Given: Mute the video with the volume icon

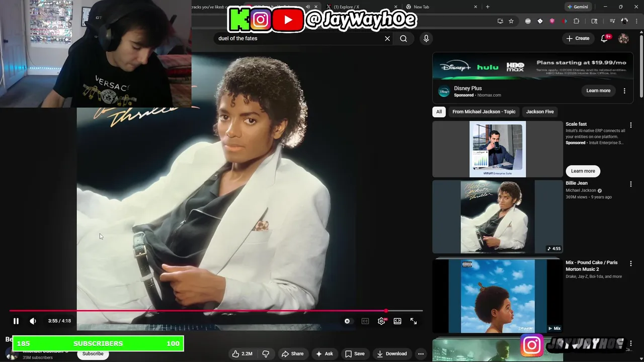Looking at the screenshot, I should (33, 321).
